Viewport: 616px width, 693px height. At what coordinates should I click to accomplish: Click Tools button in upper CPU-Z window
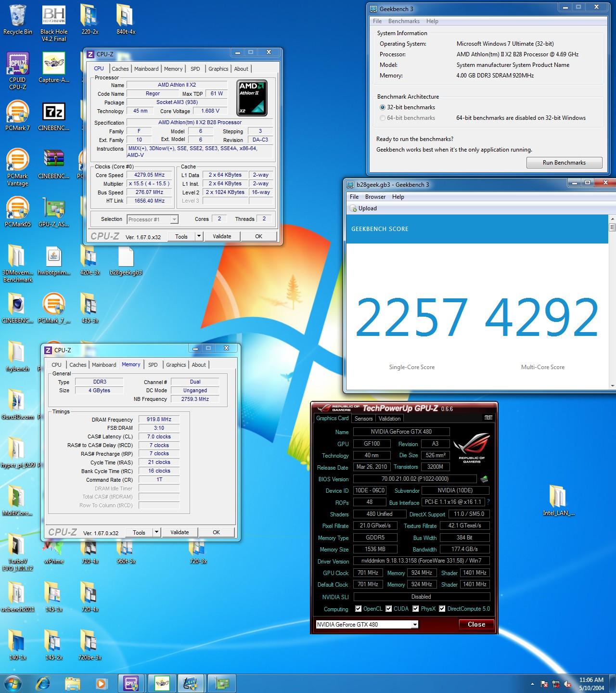(181, 236)
